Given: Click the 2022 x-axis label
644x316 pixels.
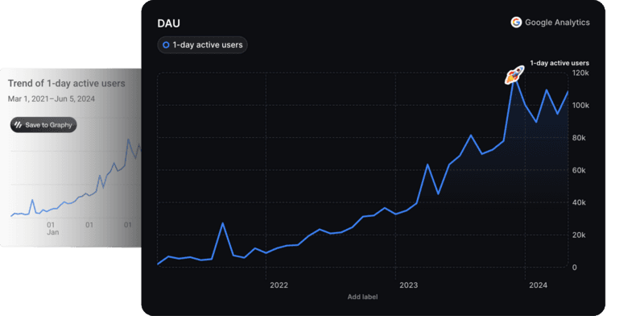Looking at the screenshot, I should 279,285.
